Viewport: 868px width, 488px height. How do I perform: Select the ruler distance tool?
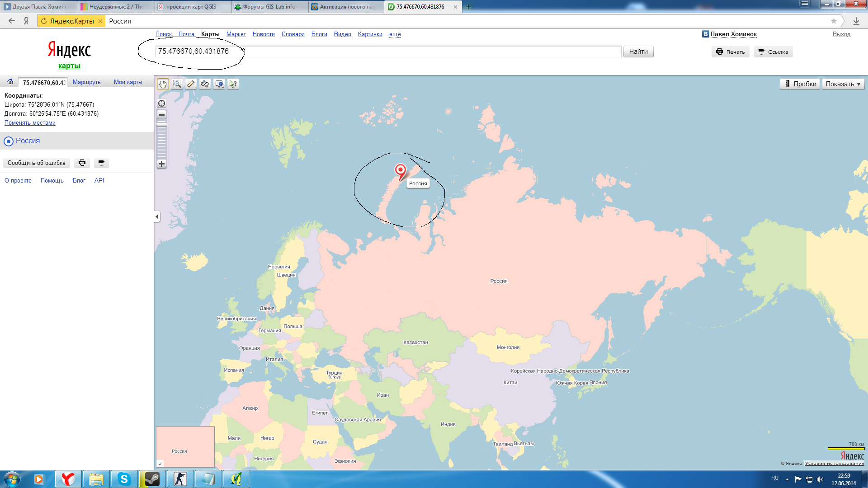191,84
